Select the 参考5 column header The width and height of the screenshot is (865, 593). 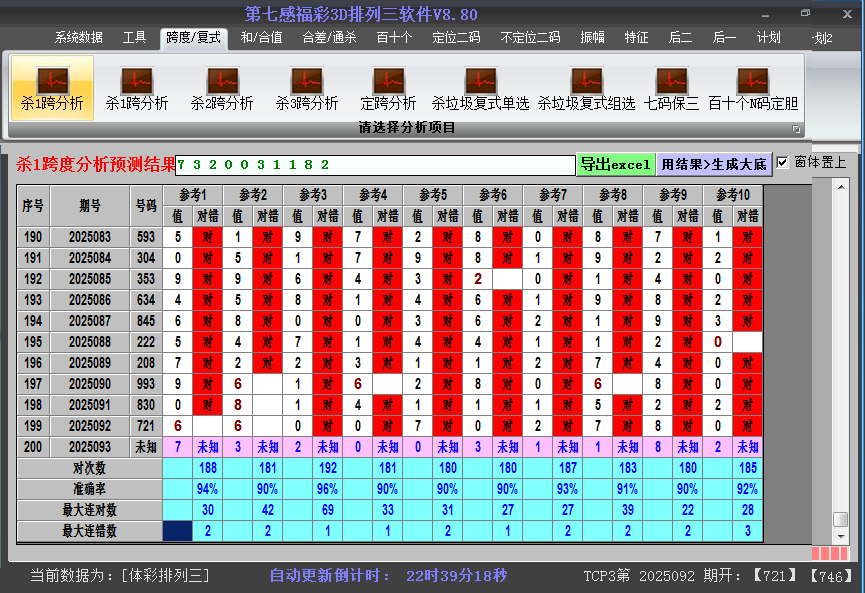tap(433, 195)
